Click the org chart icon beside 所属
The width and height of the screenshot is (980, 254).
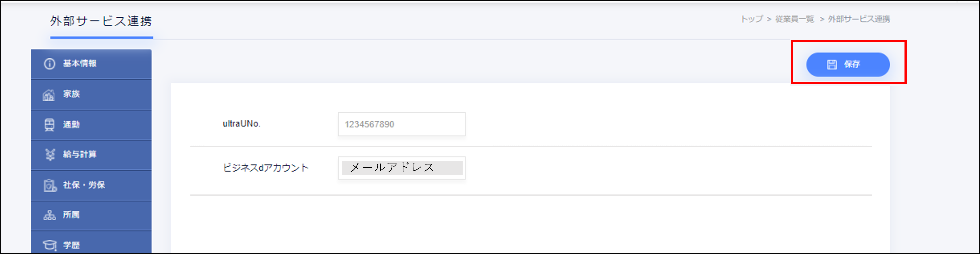click(x=49, y=215)
